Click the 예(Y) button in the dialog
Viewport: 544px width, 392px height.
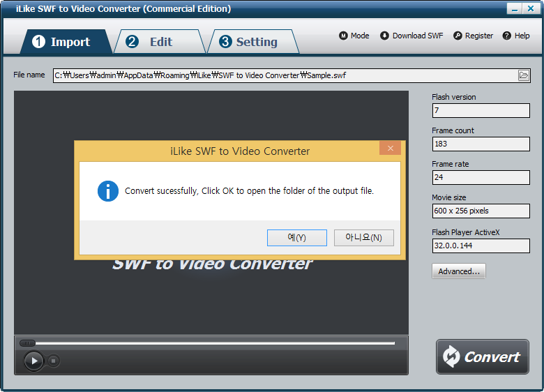297,238
